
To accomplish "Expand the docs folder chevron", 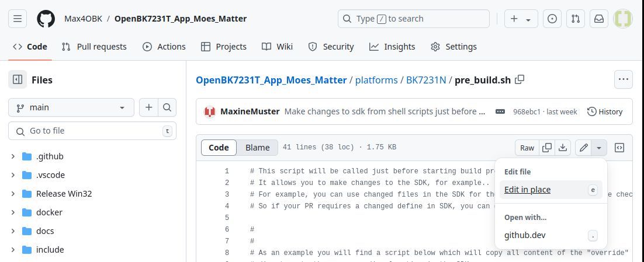I will coord(13,231).
